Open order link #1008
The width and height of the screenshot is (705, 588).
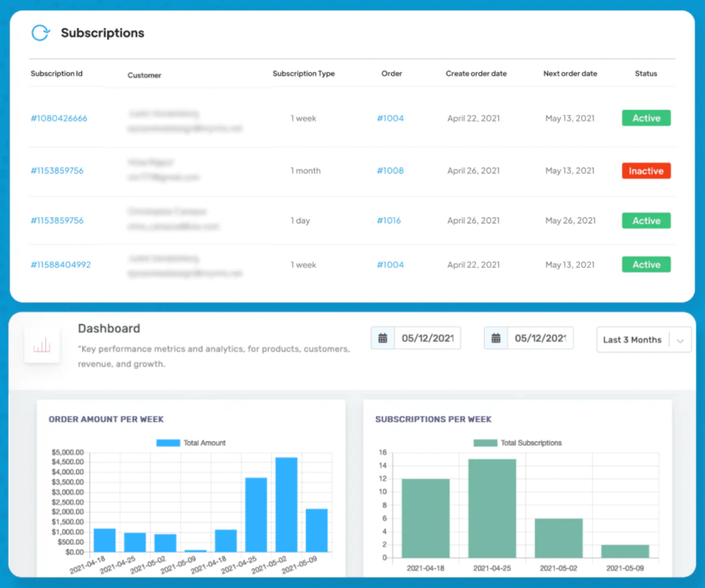(x=390, y=171)
